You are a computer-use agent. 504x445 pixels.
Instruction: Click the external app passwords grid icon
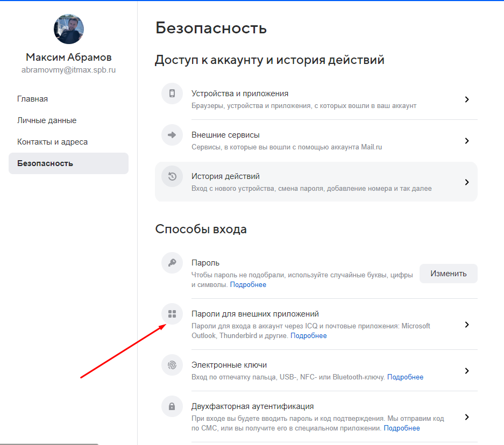172,314
